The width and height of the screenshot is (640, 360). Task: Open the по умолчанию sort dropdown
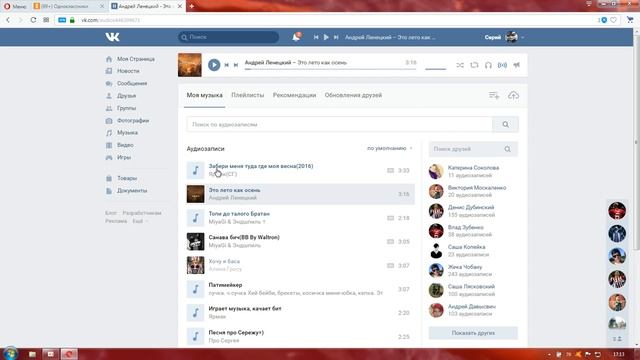(389, 148)
